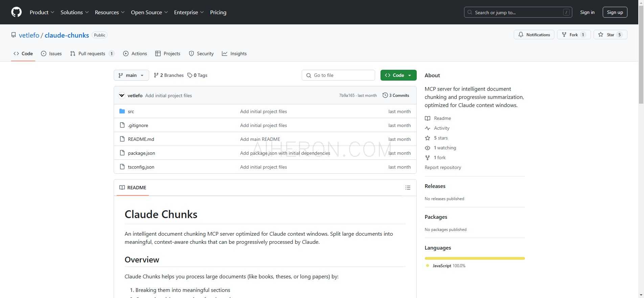Open the vetlefo owner link
The height and width of the screenshot is (298, 644).
point(29,35)
